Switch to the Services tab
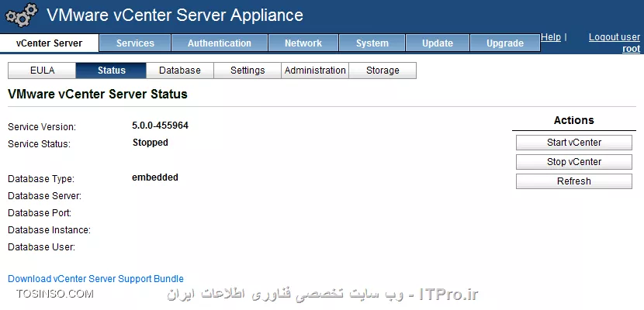 coord(135,43)
